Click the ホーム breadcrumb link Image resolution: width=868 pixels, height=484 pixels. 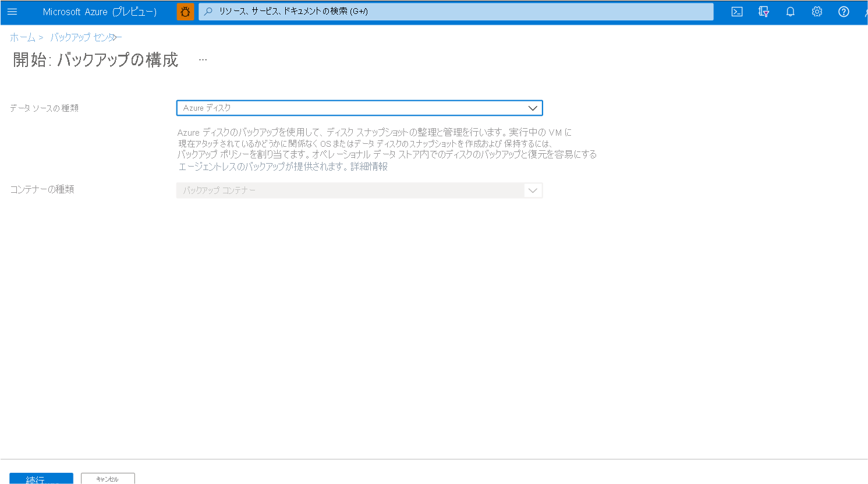[23, 37]
